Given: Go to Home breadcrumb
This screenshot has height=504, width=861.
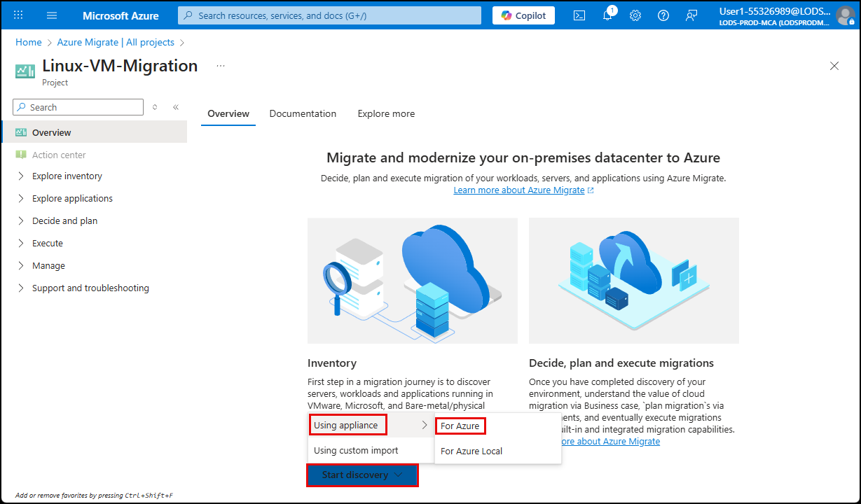Looking at the screenshot, I should [x=29, y=42].
